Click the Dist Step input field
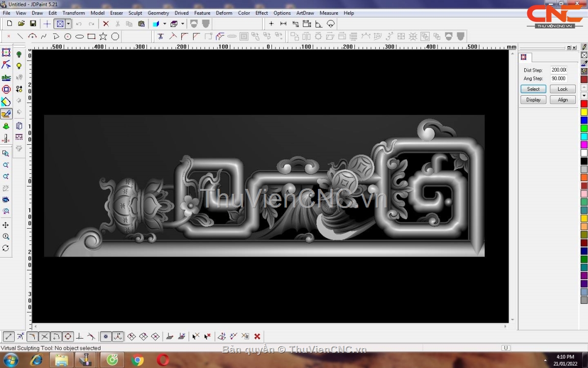 coord(559,70)
